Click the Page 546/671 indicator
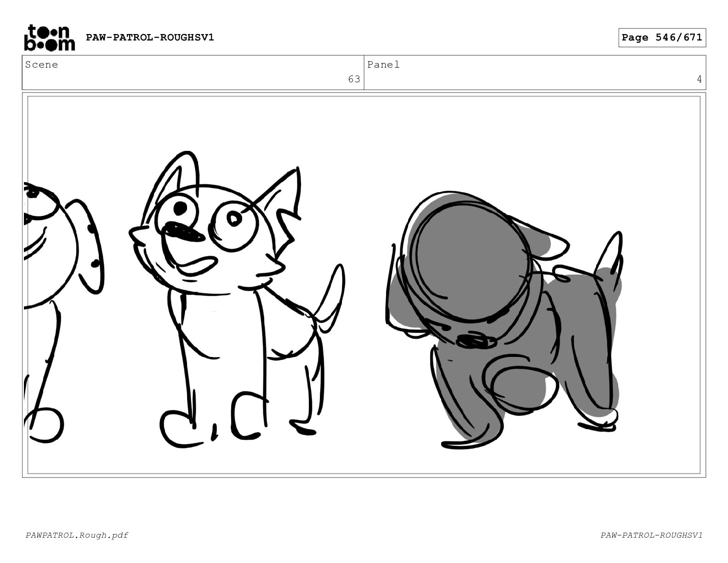The height and width of the screenshot is (563, 728). tap(662, 38)
